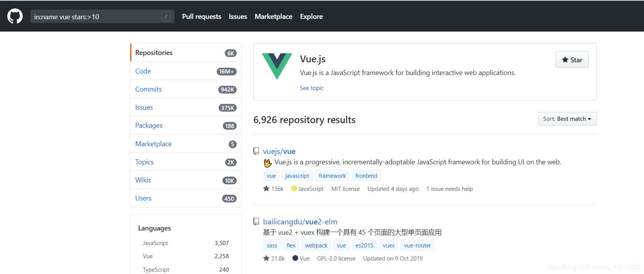
Task: Click the repository icon beside bailicangdu/vue2-elm
Action: 256,222
